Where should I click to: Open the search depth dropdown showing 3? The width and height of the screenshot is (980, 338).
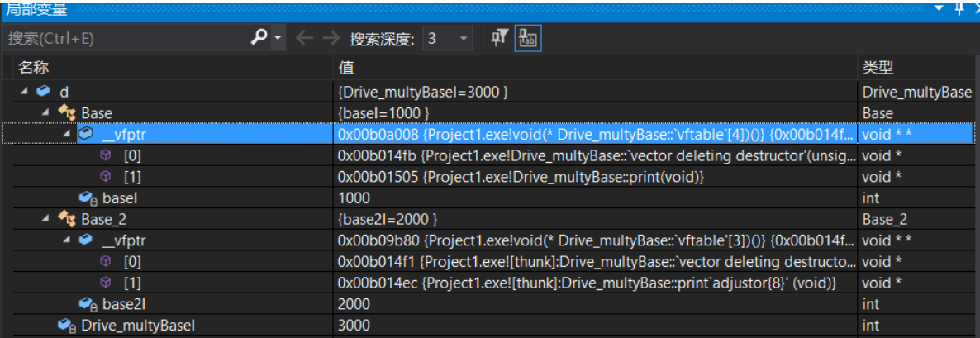coord(446,39)
